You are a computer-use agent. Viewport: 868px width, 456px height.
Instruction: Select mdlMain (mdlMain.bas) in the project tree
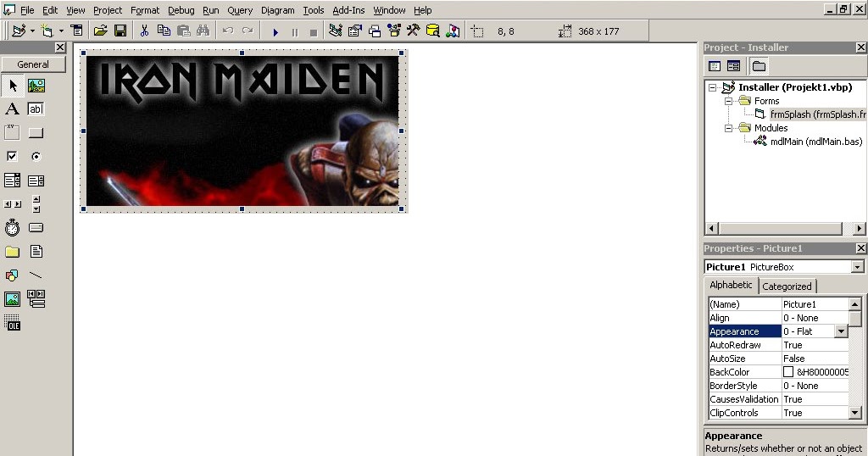(x=816, y=142)
